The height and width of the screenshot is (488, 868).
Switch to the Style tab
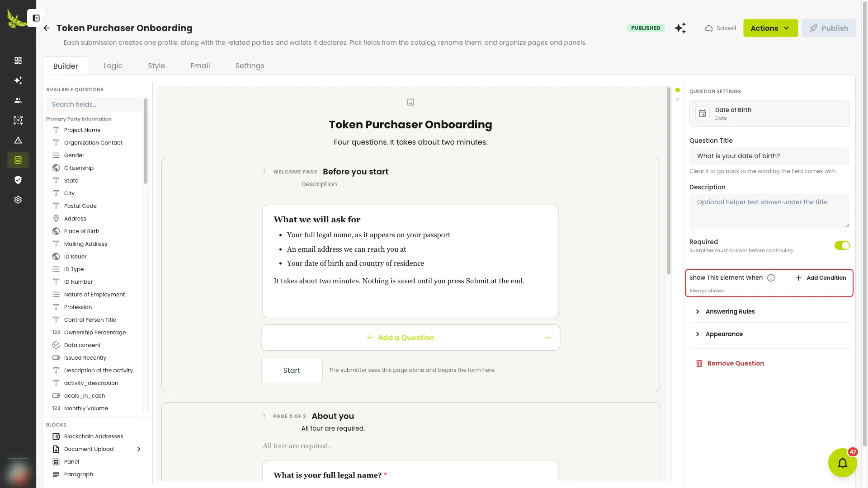pyautogui.click(x=156, y=66)
